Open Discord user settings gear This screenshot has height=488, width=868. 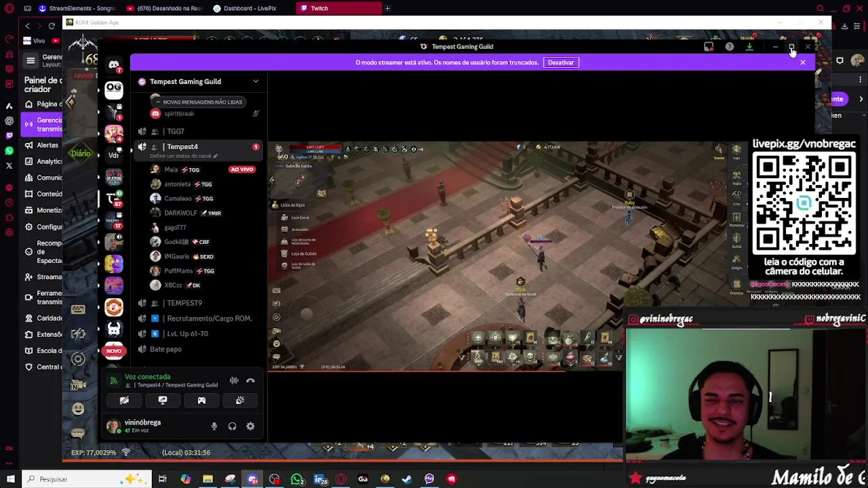pos(251,426)
